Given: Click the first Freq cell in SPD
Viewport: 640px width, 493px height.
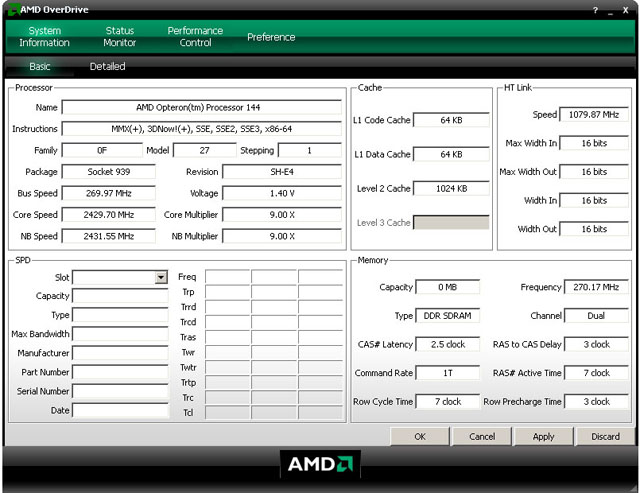Looking at the screenshot, I should coord(227,277).
